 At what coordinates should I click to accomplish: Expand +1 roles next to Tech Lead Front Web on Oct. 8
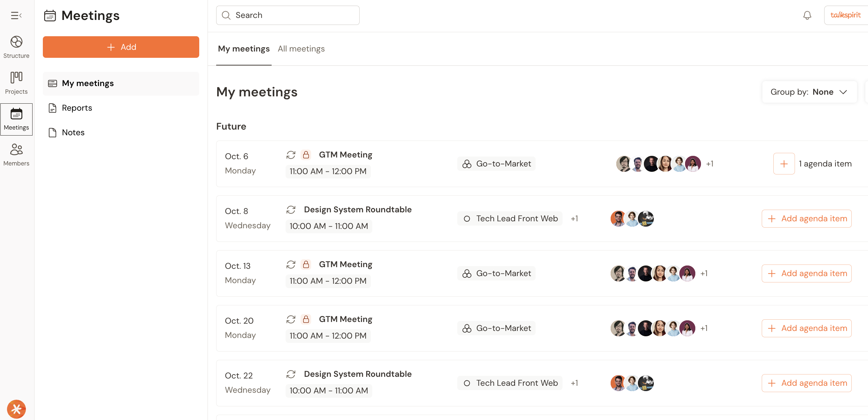click(x=574, y=219)
